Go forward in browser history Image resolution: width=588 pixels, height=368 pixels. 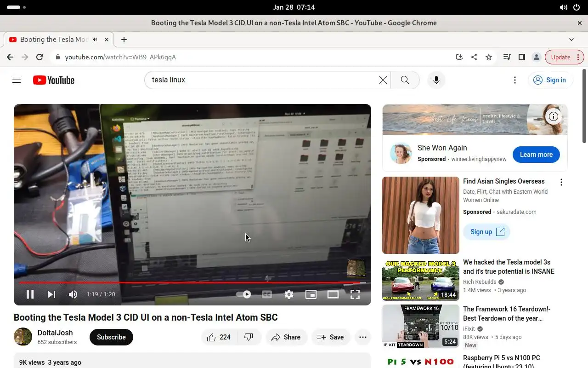[25, 57]
